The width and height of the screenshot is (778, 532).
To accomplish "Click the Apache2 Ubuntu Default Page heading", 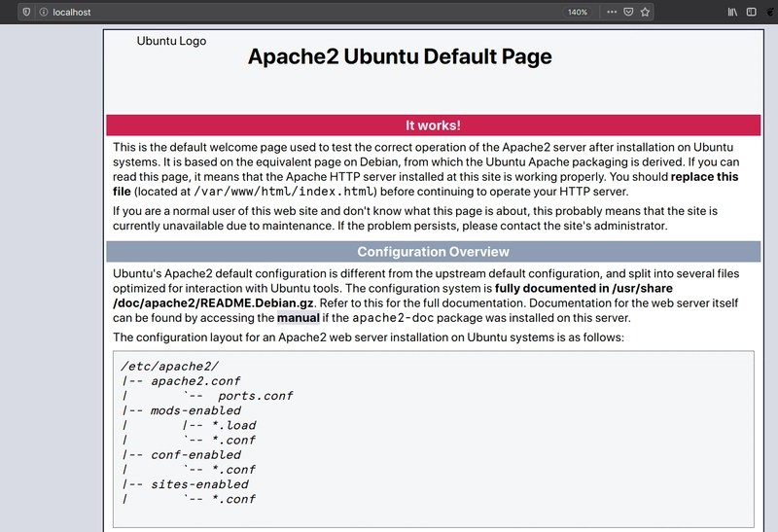I will (x=400, y=56).
